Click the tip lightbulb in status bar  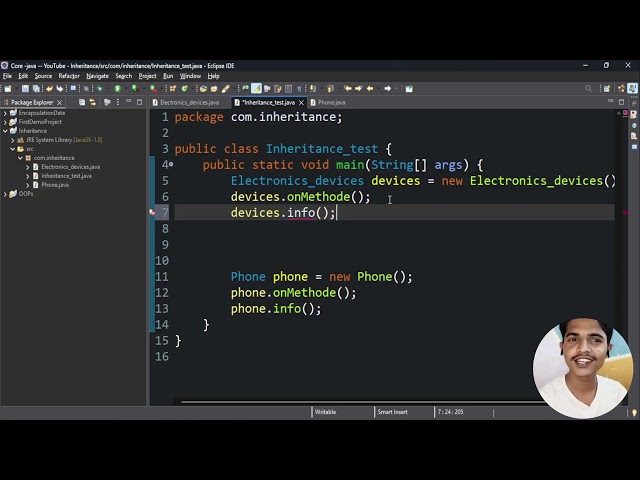click(634, 413)
